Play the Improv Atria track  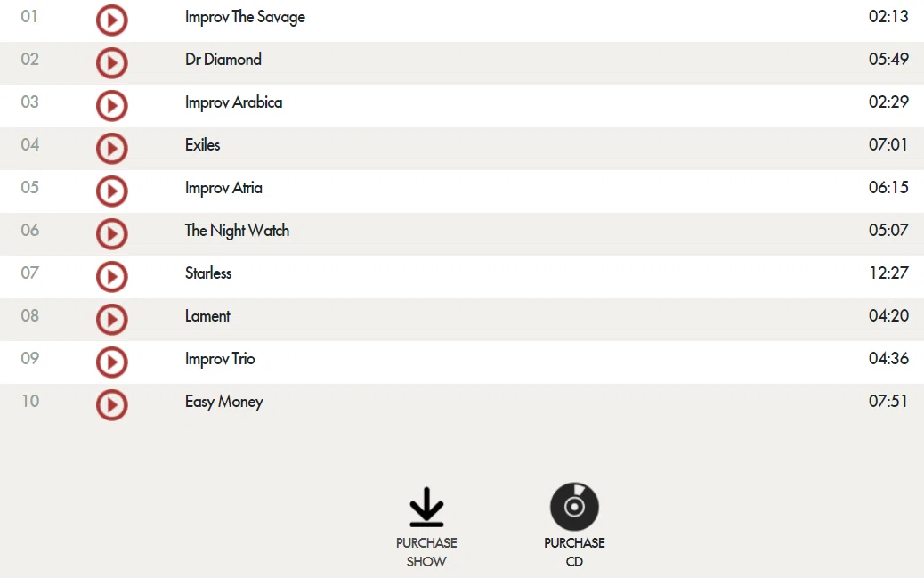[112, 191]
